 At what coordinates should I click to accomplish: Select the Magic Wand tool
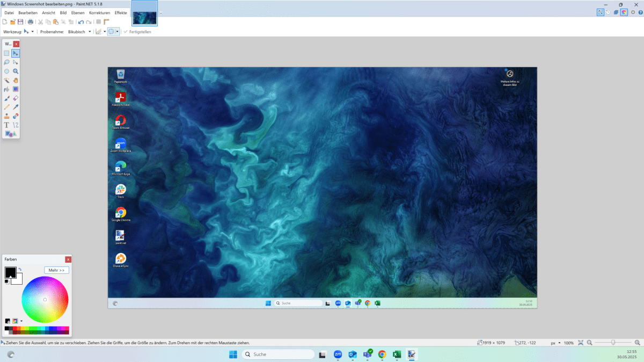click(x=6, y=80)
